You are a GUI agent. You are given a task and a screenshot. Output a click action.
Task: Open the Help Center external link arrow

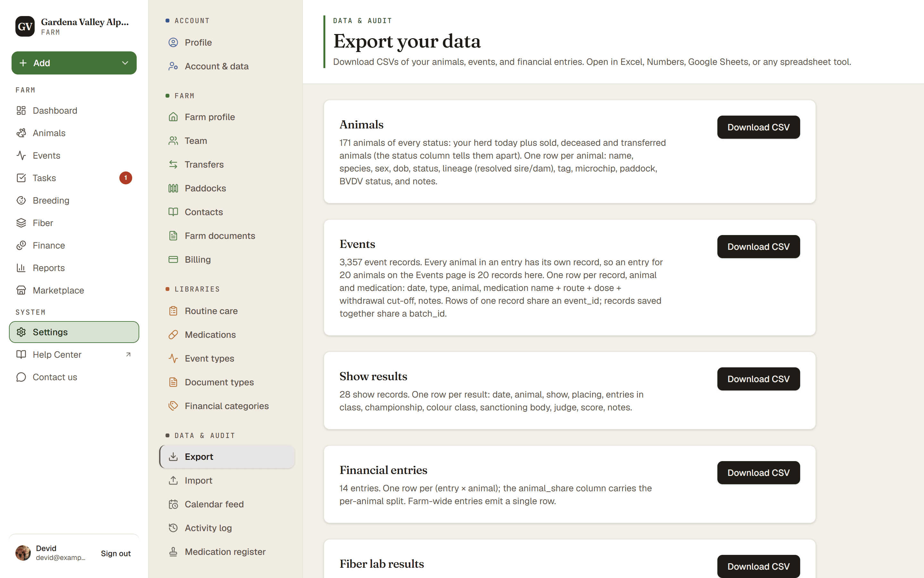(x=128, y=355)
